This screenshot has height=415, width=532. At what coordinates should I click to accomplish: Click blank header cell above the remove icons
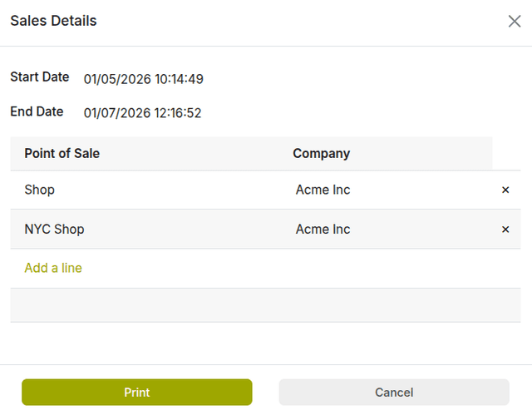point(507,154)
